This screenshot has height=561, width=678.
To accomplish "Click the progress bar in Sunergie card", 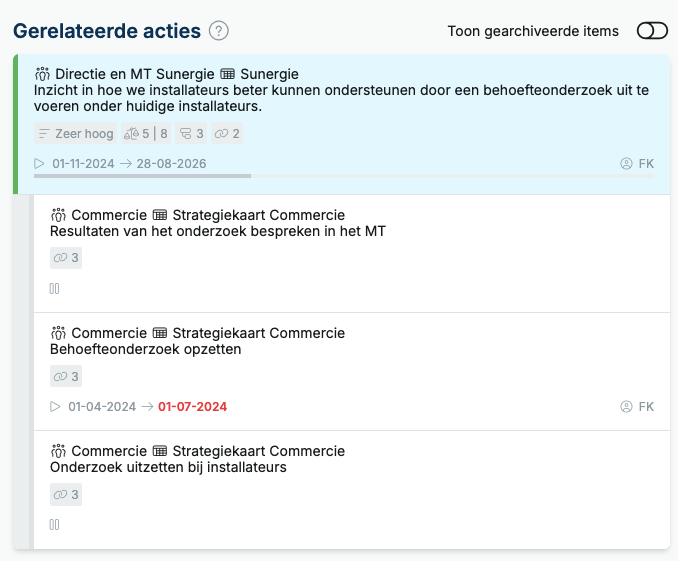I will tap(344, 176).
